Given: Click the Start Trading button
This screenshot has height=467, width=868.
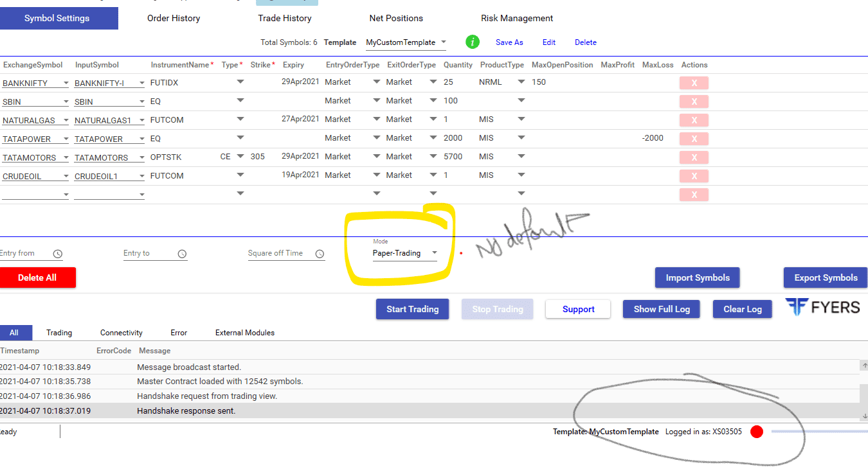Looking at the screenshot, I should click(412, 309).
